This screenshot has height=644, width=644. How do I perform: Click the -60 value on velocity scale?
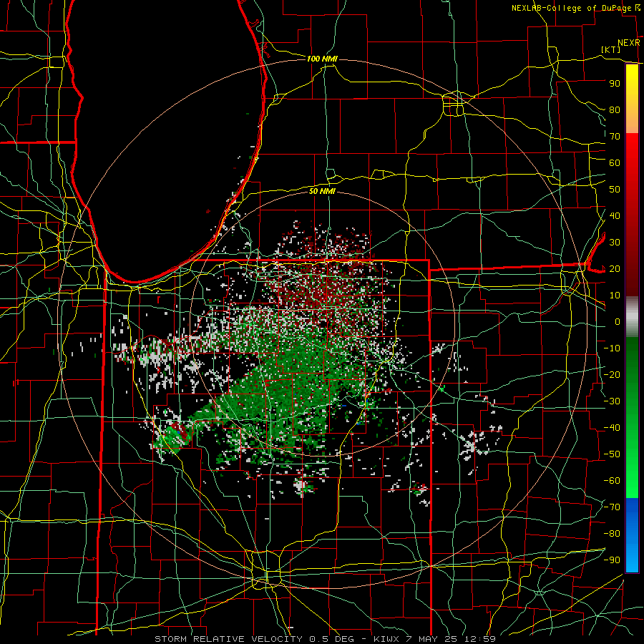point(612,481)
